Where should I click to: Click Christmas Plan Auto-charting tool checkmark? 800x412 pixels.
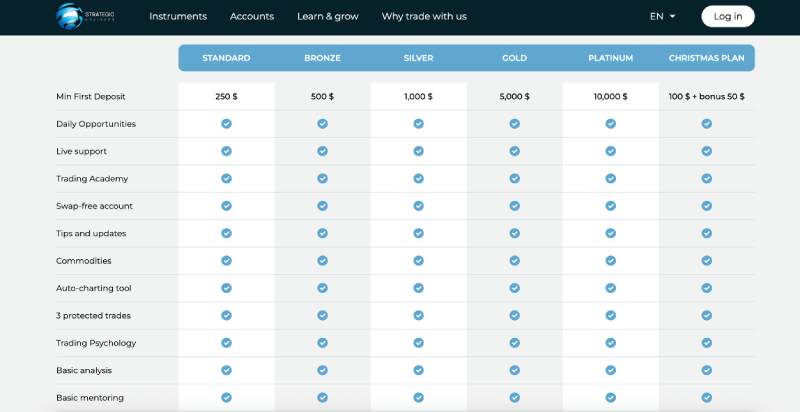(x=706, y=288)
